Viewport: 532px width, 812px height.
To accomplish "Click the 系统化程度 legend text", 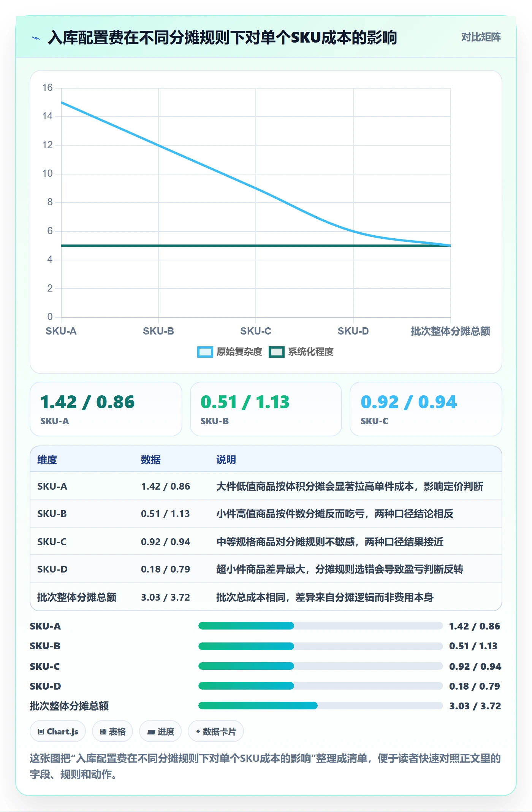I will pyautogui.click(x=311, y=352).
